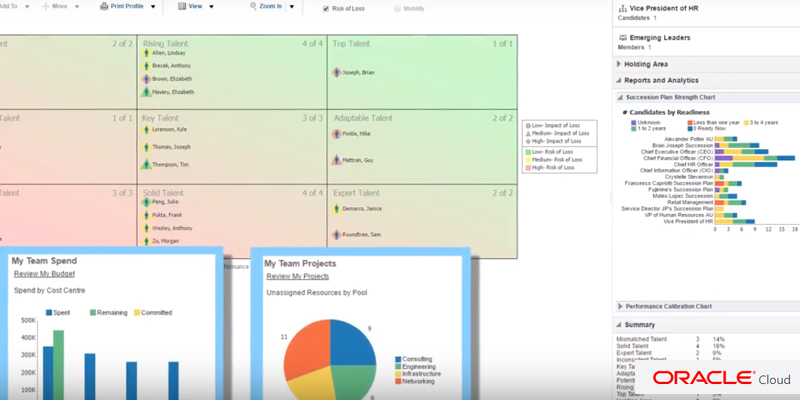Click the person icon beside Joseph, Brian
Screen dimensions: 800x400
[336, 72]
